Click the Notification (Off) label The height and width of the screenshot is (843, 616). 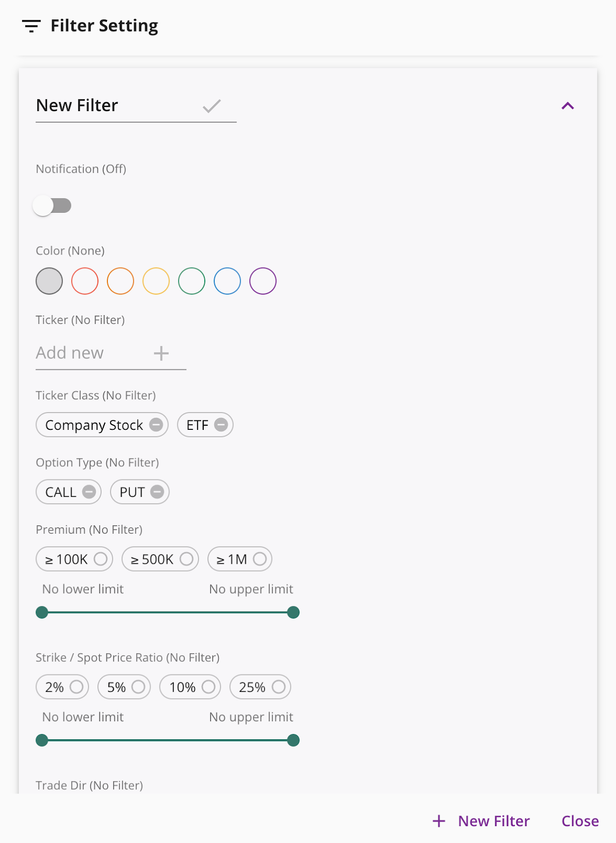pos(81,169)
